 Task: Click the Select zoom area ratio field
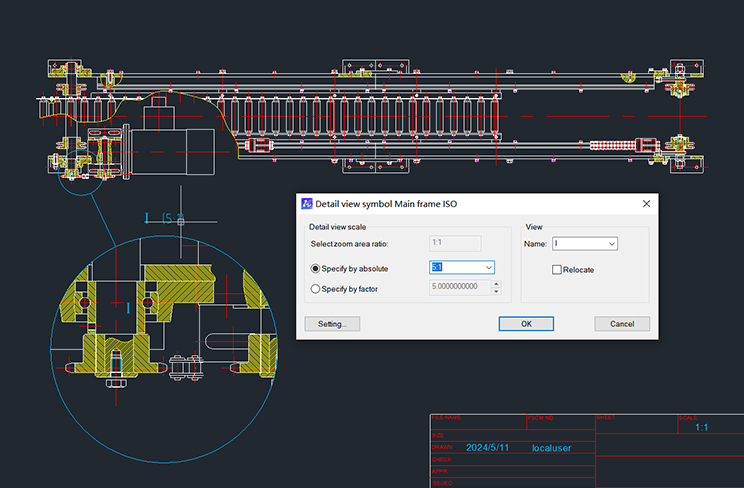point(455,243)
